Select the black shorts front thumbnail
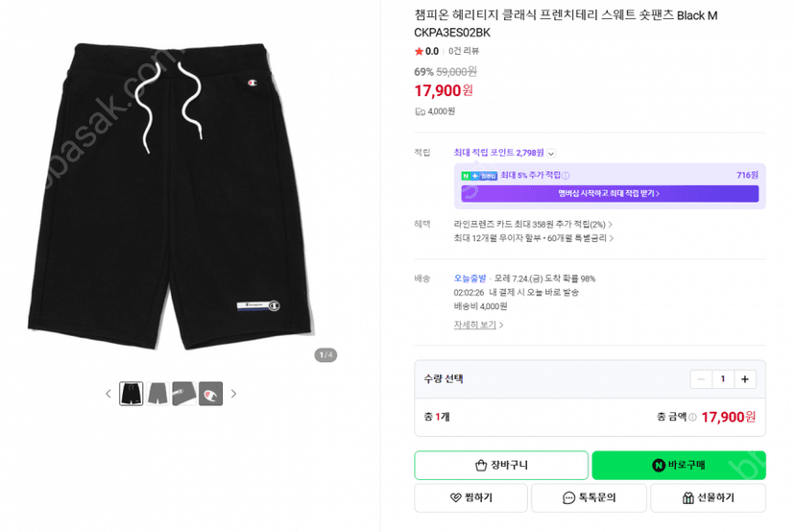The height and width of the screenshot is (532, 795). (132, 394)
